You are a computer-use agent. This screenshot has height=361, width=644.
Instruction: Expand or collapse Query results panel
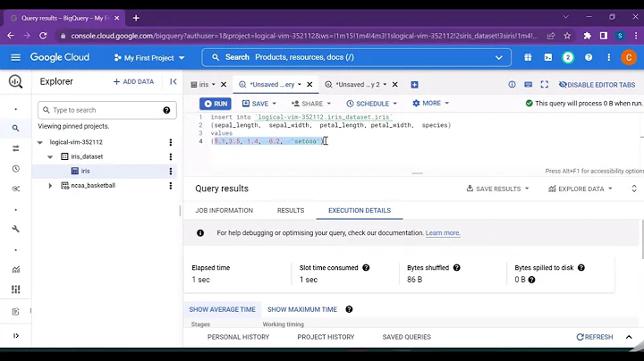634,189
